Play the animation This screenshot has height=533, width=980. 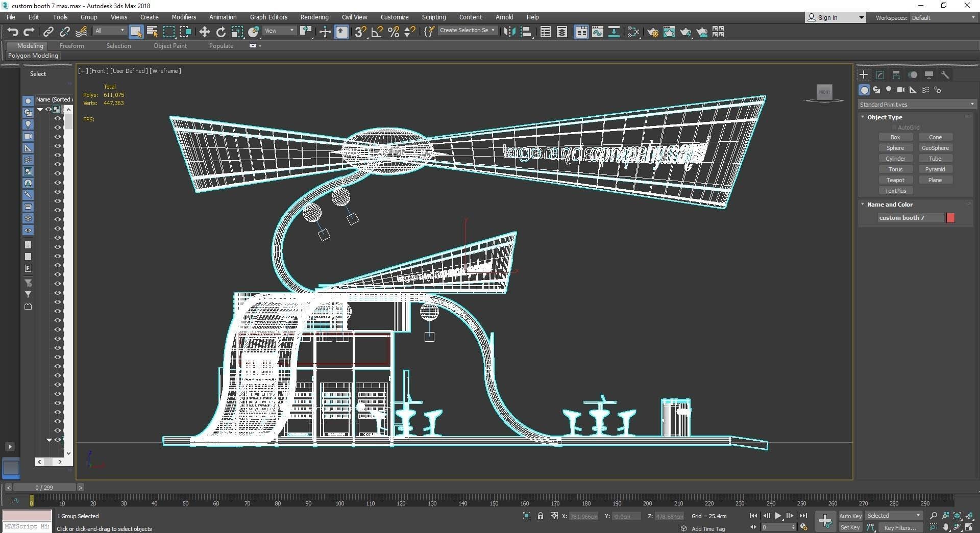[x=778, y=516]
